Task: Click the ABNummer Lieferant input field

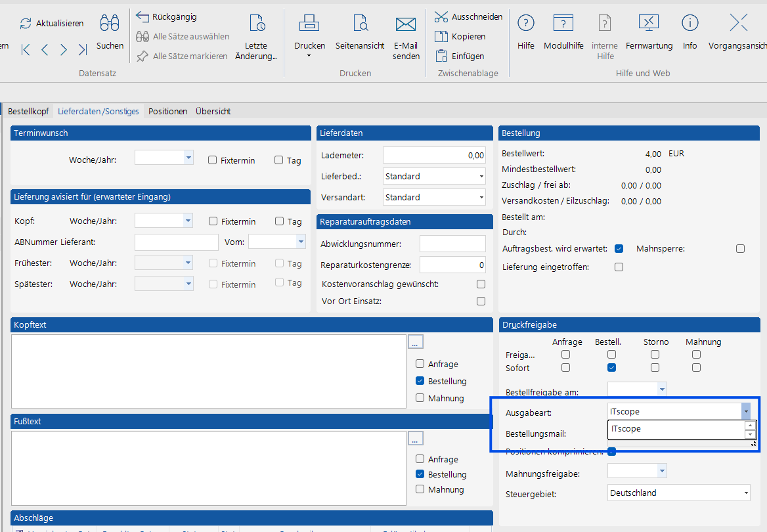Action: [176, 242]
